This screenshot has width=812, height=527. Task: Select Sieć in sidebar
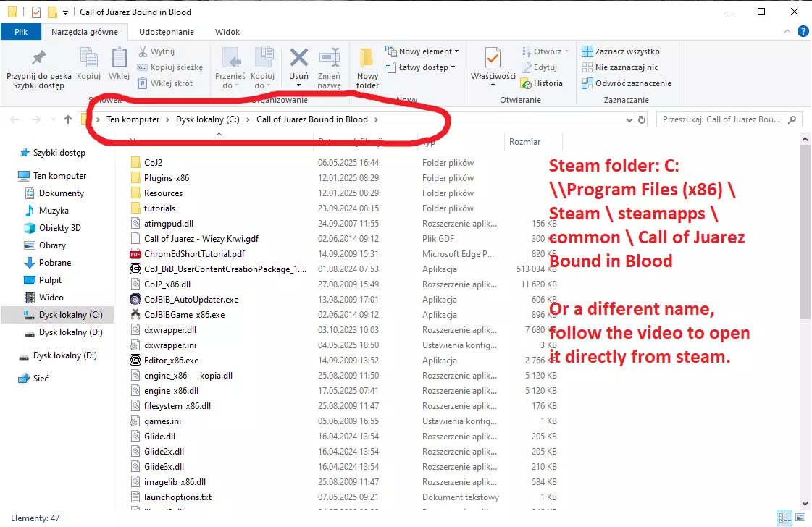coord(33,379)
